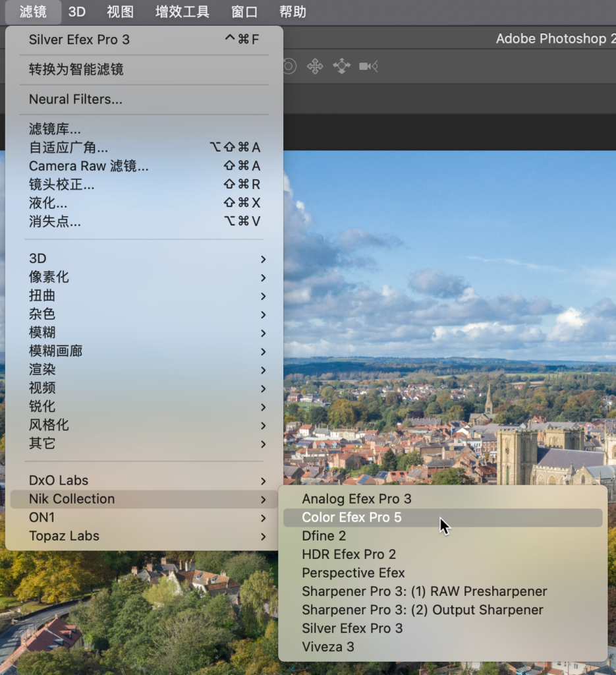Launch Silver Efex Pro 3 from Nik submenu

click(x=443, y=628)
